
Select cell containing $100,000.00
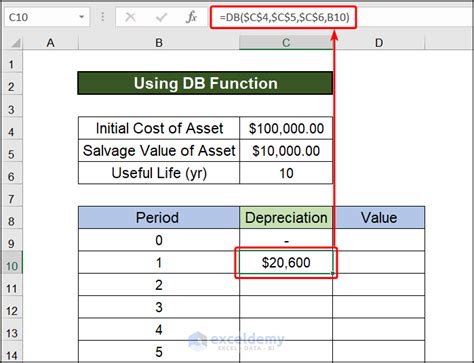(286, 128)
